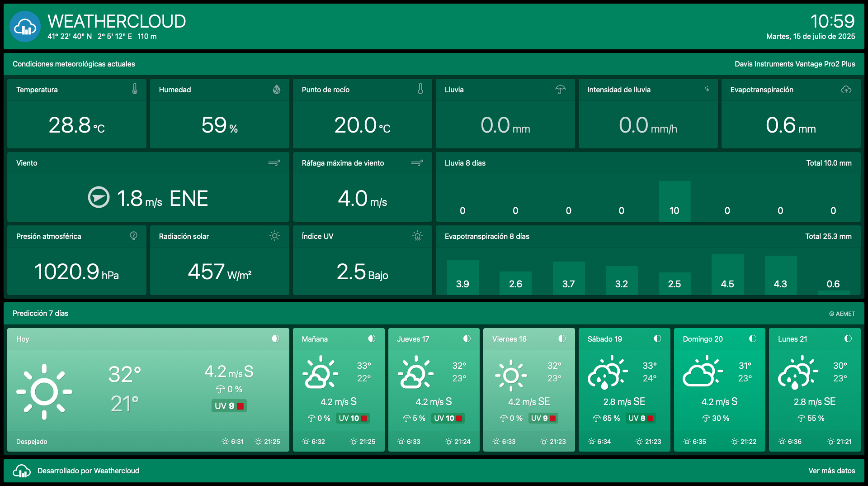Click the Davis Instruments Vantage Pro2 Plus label
Screen dimensions: 868x486
pyautogui.click(x=795, y=64)
